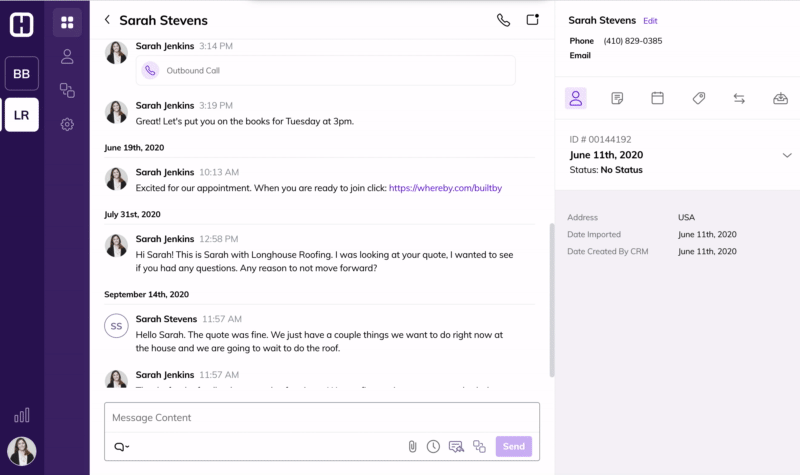
Task: Open the message type dropdown
Action: coord(121,446)
